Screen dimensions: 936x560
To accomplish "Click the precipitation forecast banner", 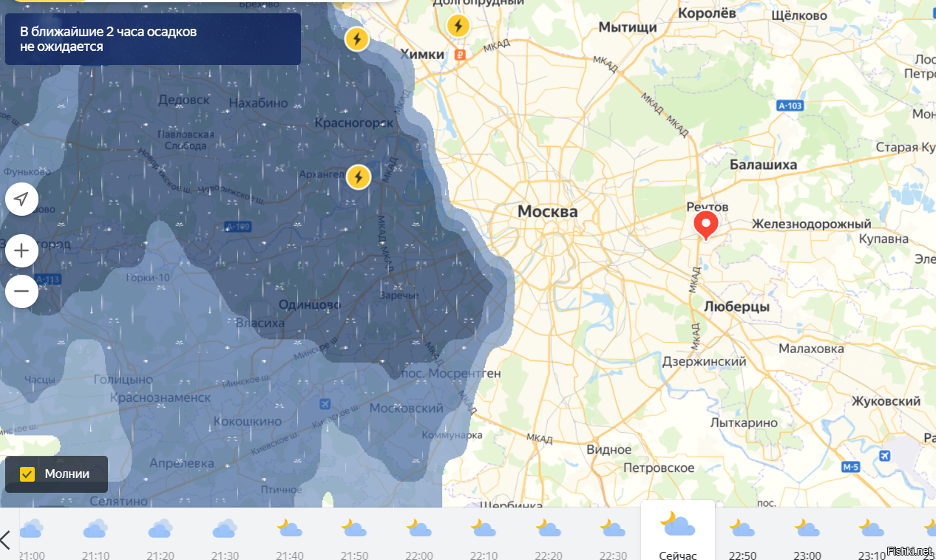I will point(153,39).
